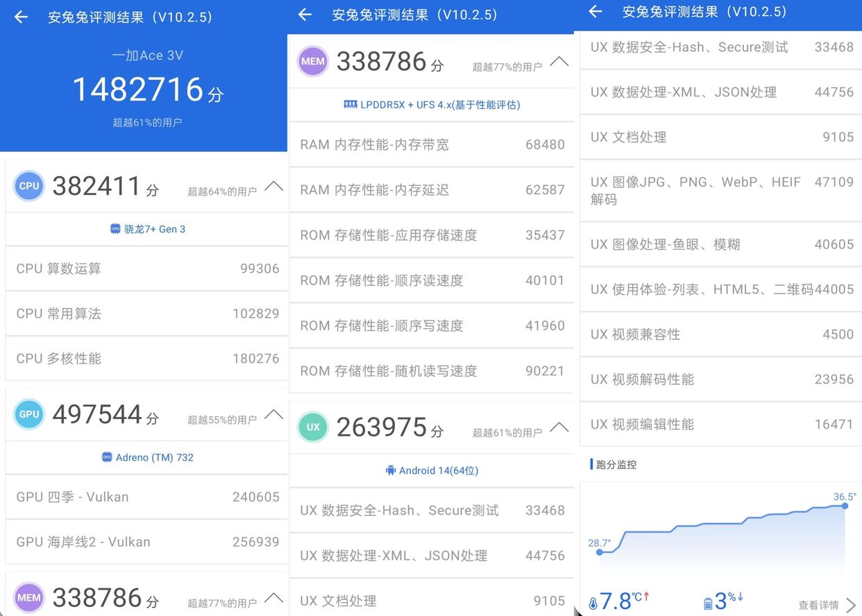Select the CPU 常用算法 row
This screenshot has height=616, width=862.
click(x=146, y=314)
